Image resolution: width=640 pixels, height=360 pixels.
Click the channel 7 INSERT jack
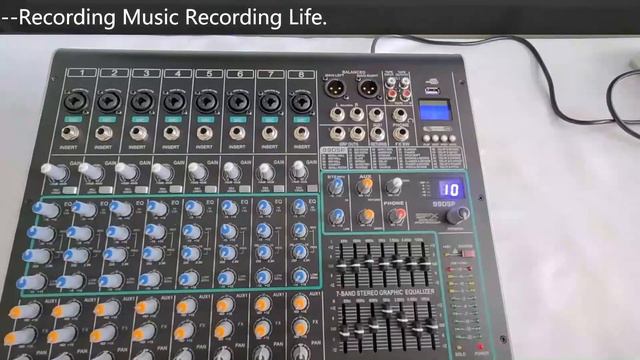pyautogui.click(x=269, y=133)
